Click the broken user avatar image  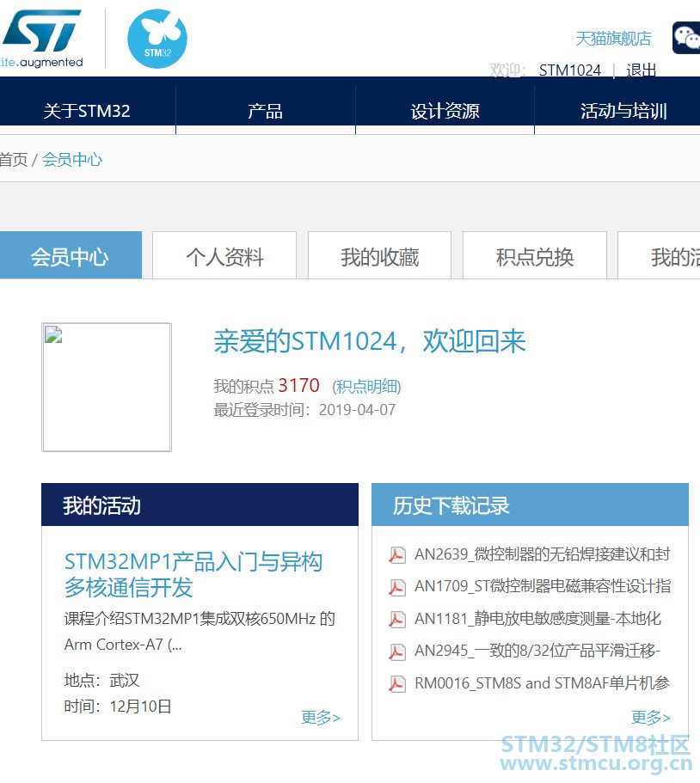107,387
